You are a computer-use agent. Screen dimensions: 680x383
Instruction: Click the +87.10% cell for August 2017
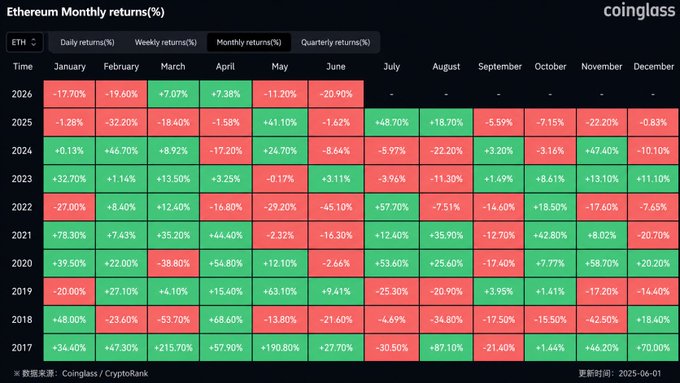point(446,347)
